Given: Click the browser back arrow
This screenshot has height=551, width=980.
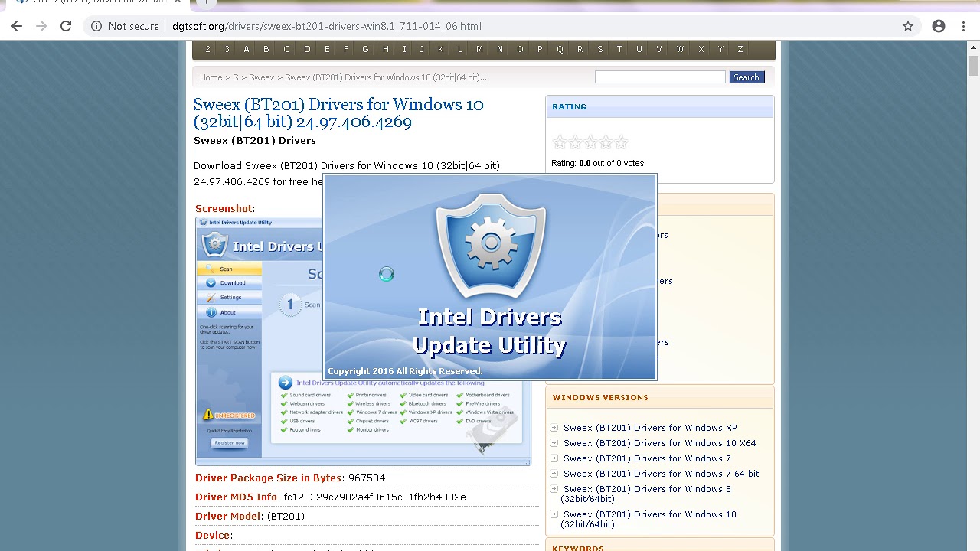Looking at the screenshot, I should (x=17, y=26).
